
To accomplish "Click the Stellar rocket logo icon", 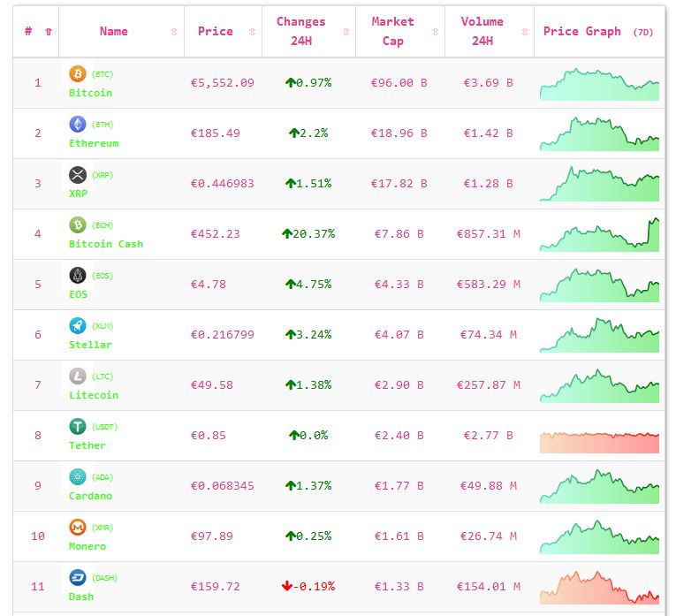I will click(x=77, y=326).
